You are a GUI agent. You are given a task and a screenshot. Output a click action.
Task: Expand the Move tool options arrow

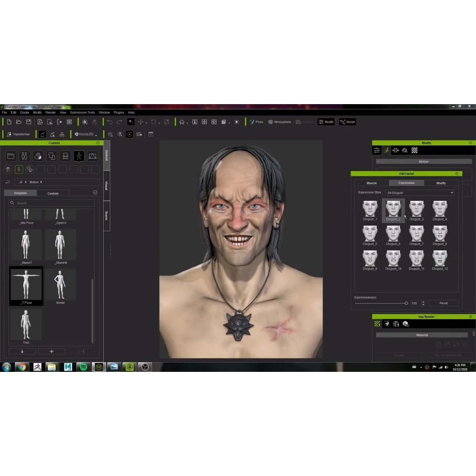coord(146,123)
